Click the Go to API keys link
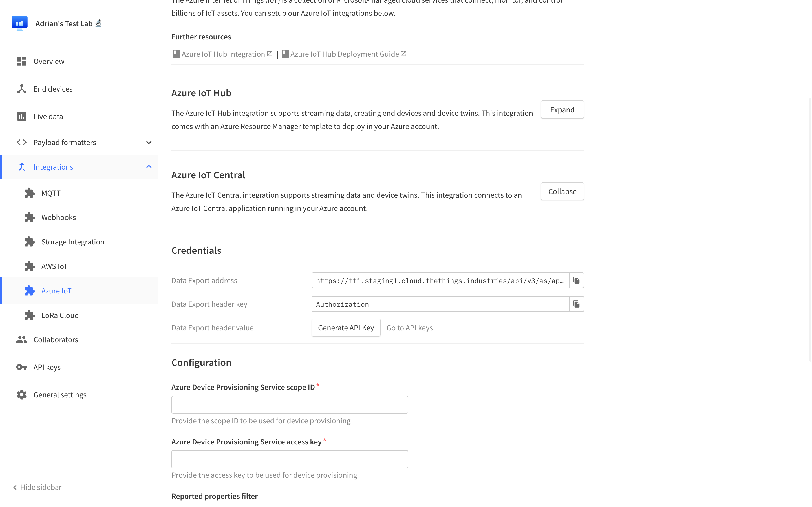Screen dimensions: 812x507 409,328
